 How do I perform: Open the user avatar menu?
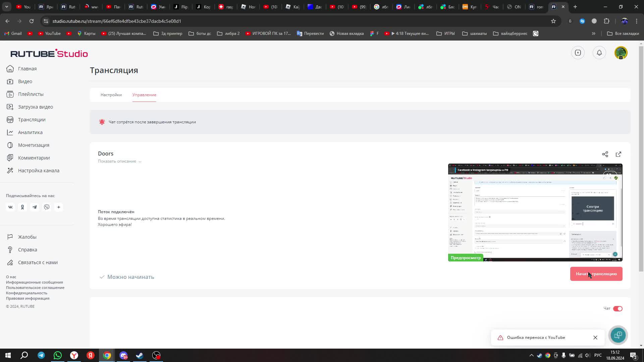click(621, 53)
